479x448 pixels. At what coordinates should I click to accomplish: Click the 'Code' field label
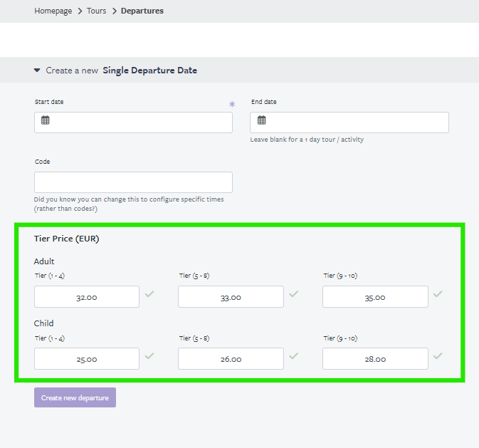tap(43, 162)
